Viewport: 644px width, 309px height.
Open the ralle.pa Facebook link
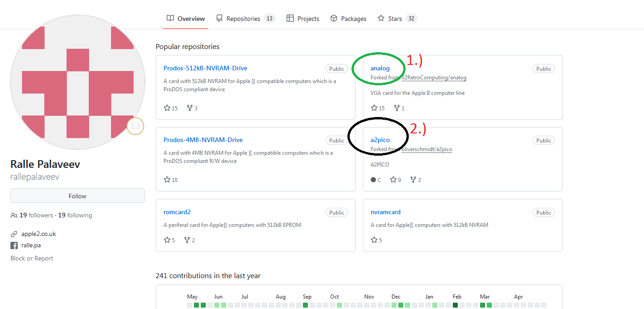(x=31, y=245)
